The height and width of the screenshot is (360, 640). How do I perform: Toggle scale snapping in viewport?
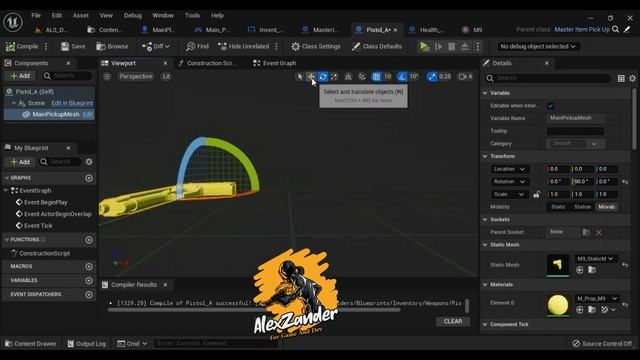pos(431,76)
